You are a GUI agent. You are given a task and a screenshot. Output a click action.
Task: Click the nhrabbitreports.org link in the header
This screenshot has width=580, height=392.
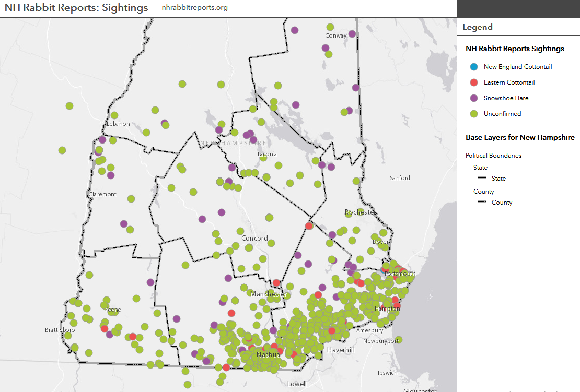tap(194, 7)
